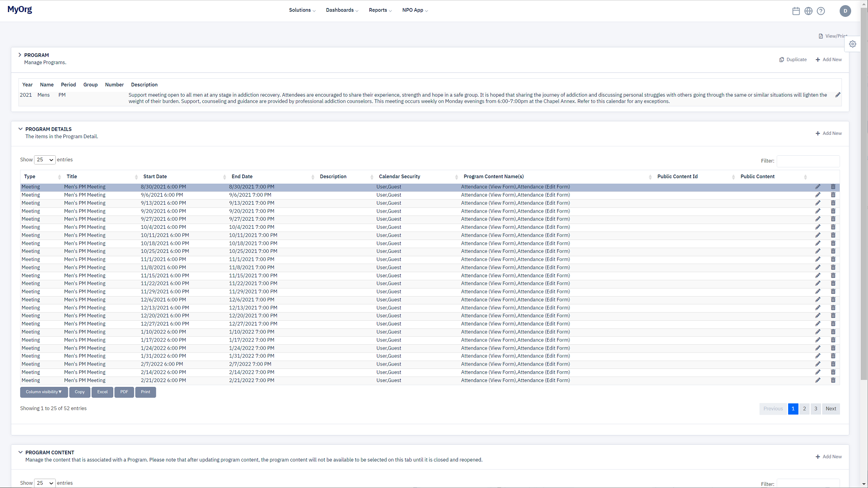Open the Dashboards menu
The width and height of the screenshot is (868, 488).
342,10
